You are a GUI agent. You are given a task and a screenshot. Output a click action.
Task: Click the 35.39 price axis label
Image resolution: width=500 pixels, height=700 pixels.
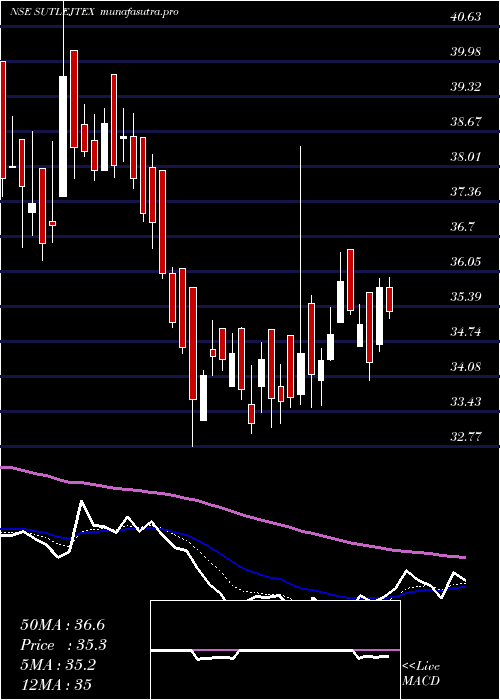click(x=466, y=296)
